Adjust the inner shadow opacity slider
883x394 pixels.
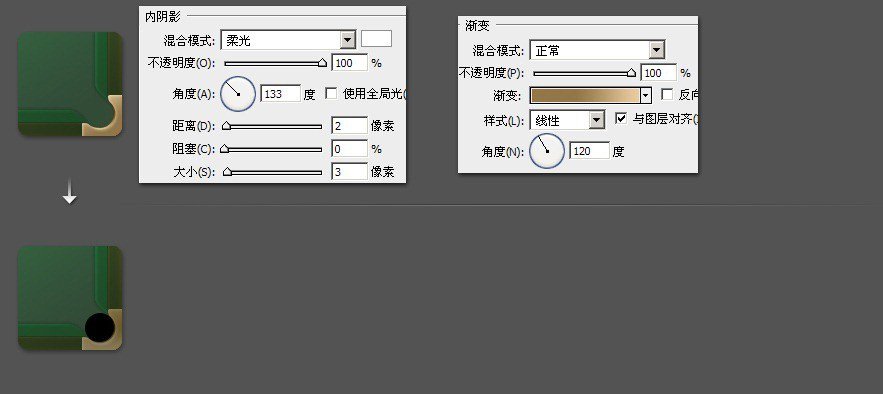[275, 64]
